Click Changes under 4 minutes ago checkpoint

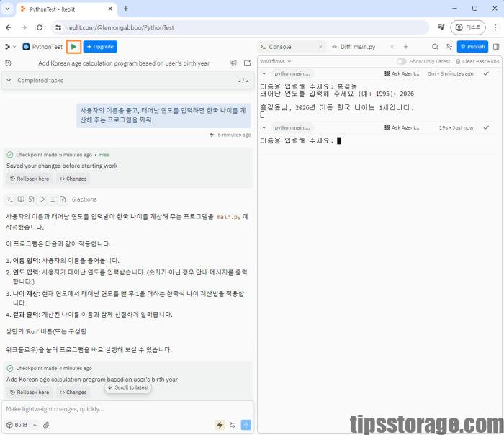point(73,393)
